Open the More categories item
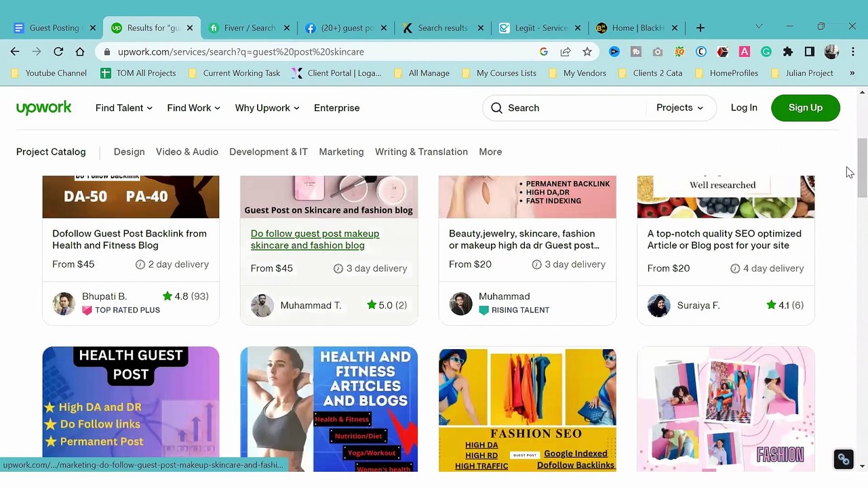Screen dimensions: 868x488 coord(490,152)
